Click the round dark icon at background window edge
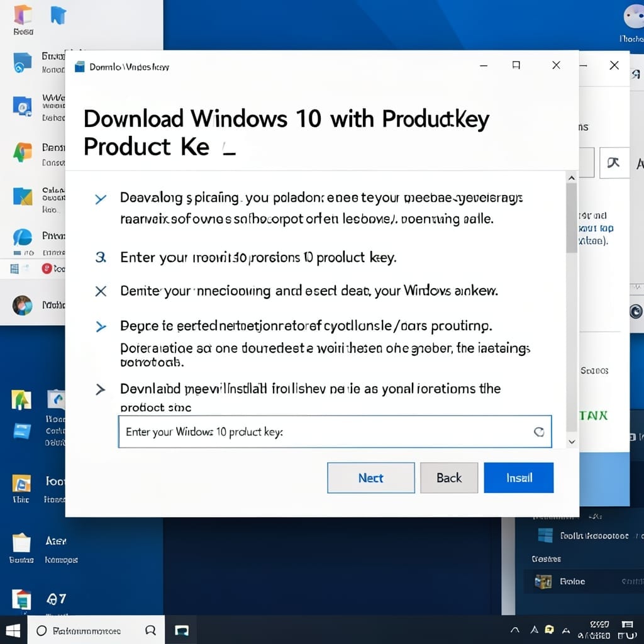Screen dimensions: 644x644 point(636,312)
